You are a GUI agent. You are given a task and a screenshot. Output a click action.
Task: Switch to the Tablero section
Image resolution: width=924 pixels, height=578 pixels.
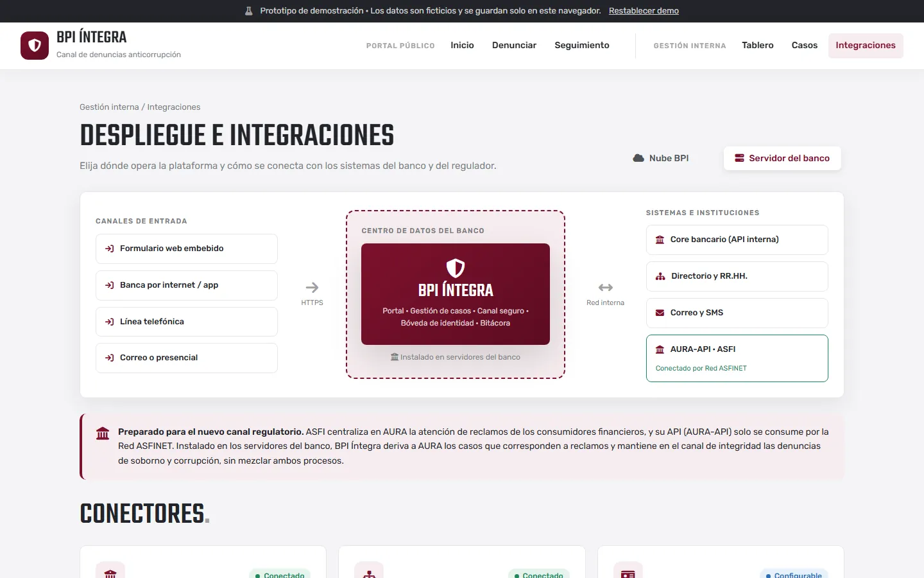pos(758,46)
